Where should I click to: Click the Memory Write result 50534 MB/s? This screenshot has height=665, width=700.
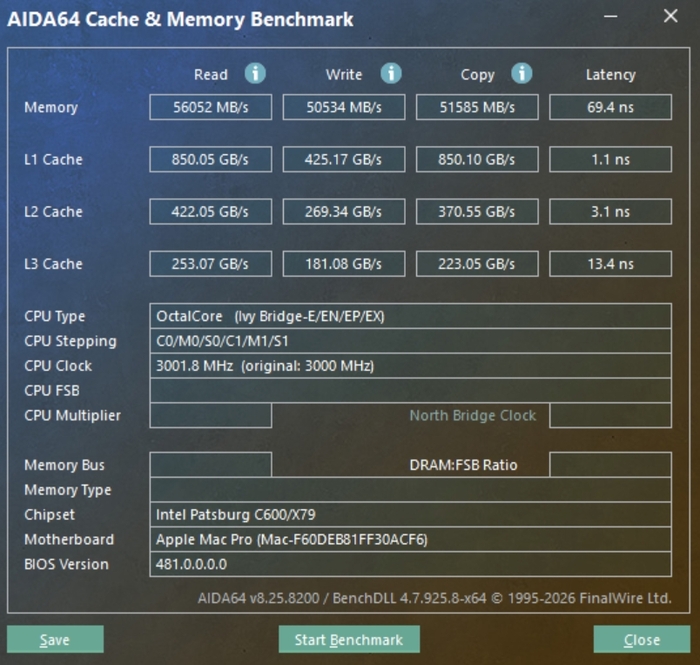click(x=343, y=107)
